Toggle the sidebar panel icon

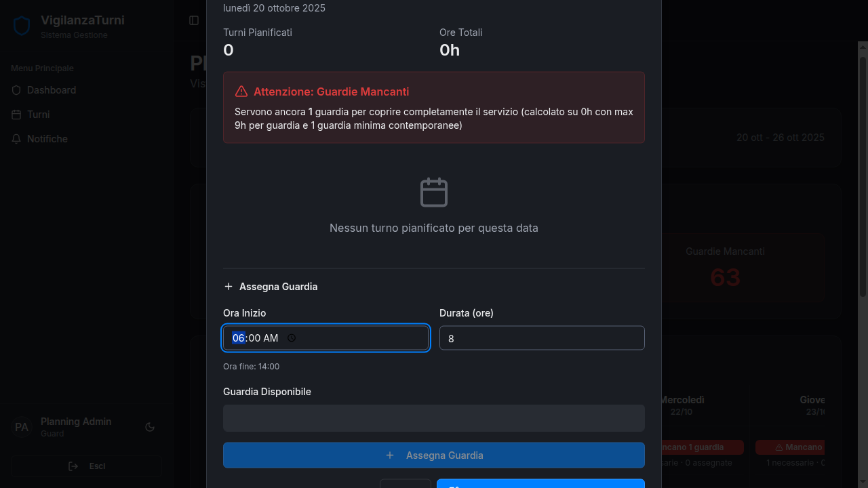[x=194, y=20]
